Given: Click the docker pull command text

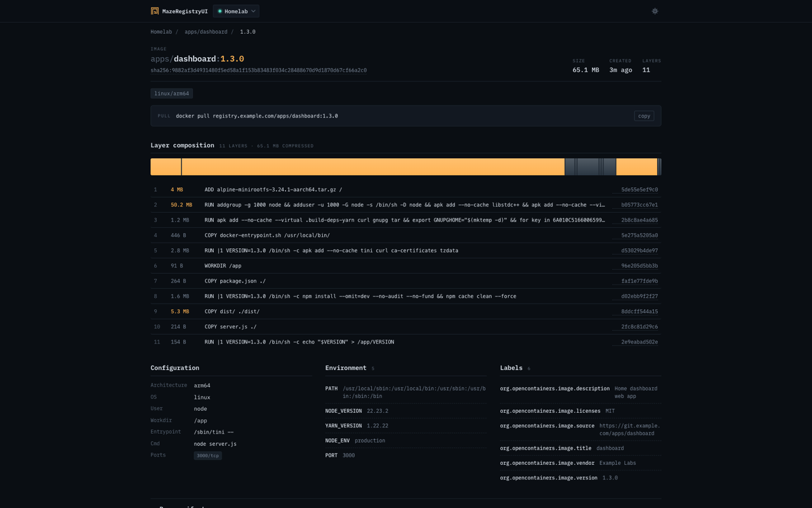Looking at the screenshot, I should tap(257, 116).
